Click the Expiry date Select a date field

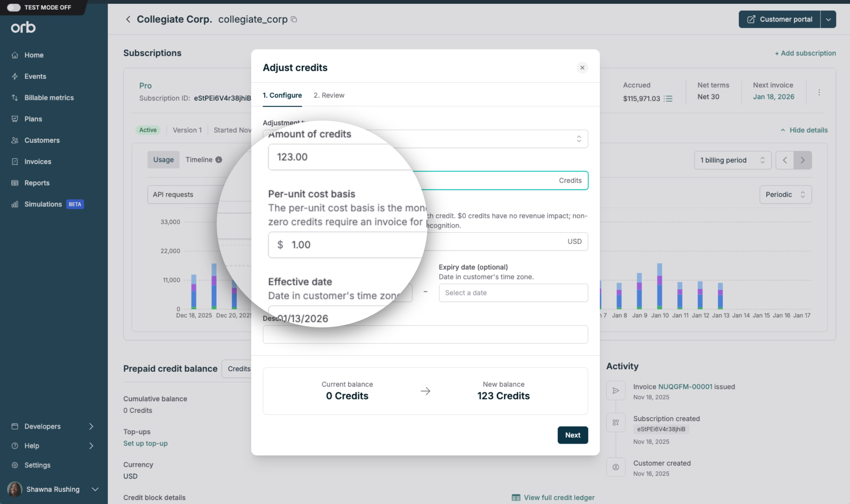(513, 293)
